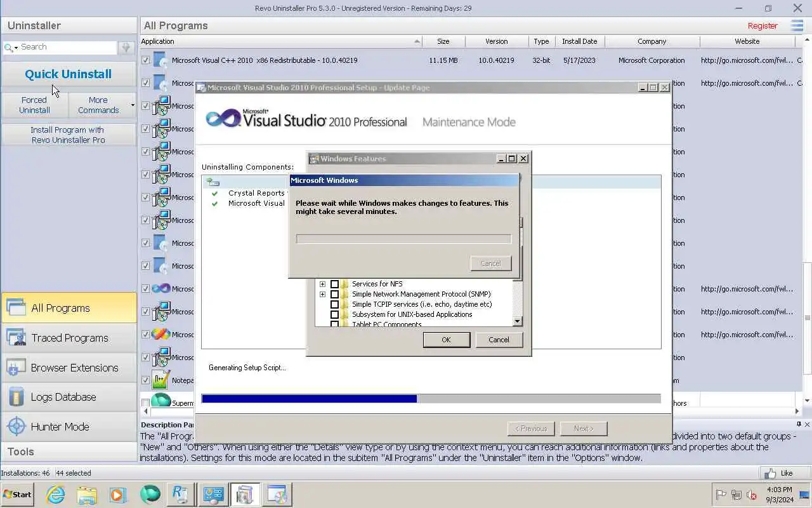This screenshot has height=508, width=812.
Task: Click the thumbs-up Like icon
Action: click(x=771, y=473)
